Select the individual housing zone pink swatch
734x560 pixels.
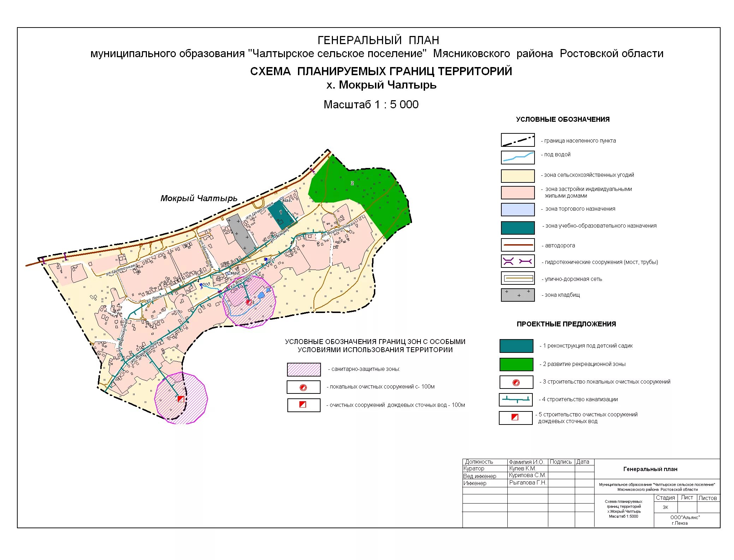[518, 192]
